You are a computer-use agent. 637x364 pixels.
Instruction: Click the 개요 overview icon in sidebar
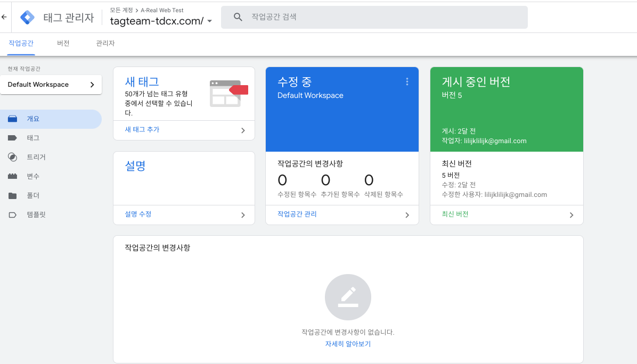[13, 119]
